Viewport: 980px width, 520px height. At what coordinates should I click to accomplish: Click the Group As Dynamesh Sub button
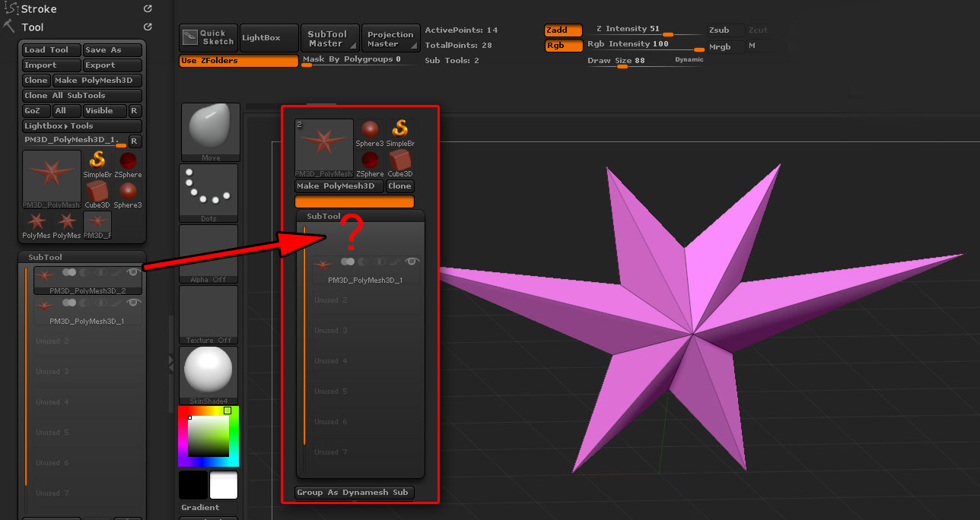click(355, 493)
